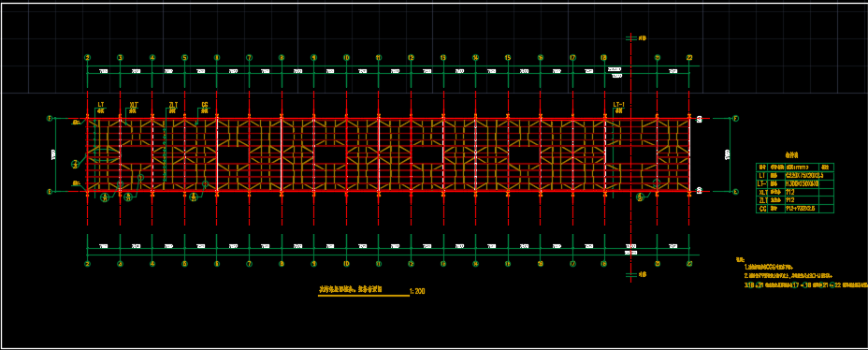The width and height of the screenshot is (868, 350).
Task: Click the LT purlin callout label above the framing
Action: click(x=101, y=104)
